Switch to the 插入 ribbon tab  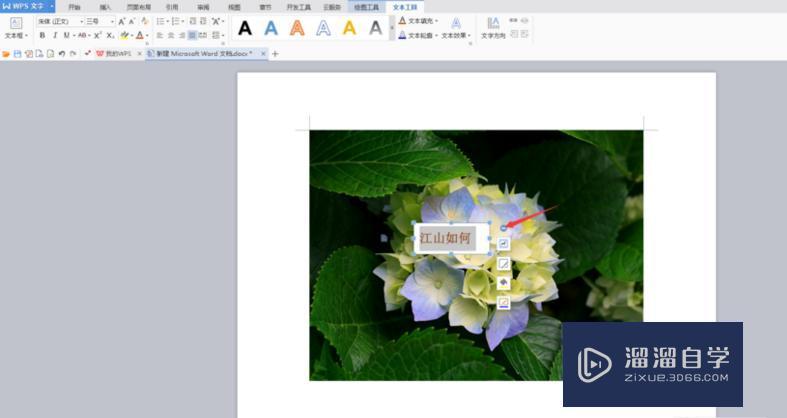pos(105,7)
